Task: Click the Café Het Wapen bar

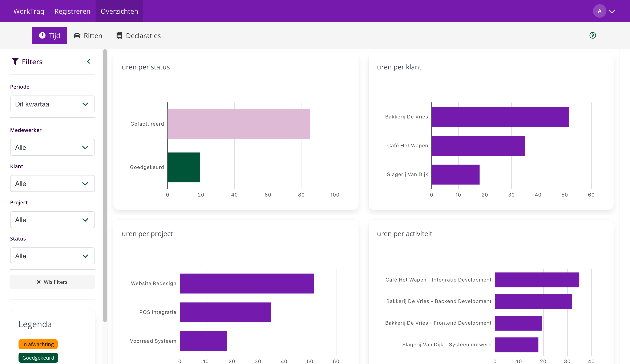Action: (x=478, y=146)
